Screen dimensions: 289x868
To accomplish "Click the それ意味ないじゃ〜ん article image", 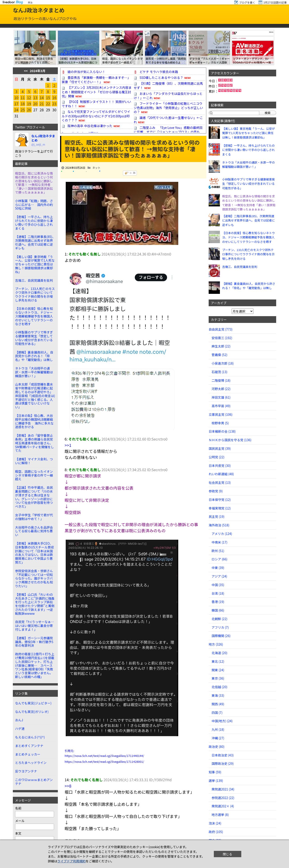I will [x=122, y=213].
